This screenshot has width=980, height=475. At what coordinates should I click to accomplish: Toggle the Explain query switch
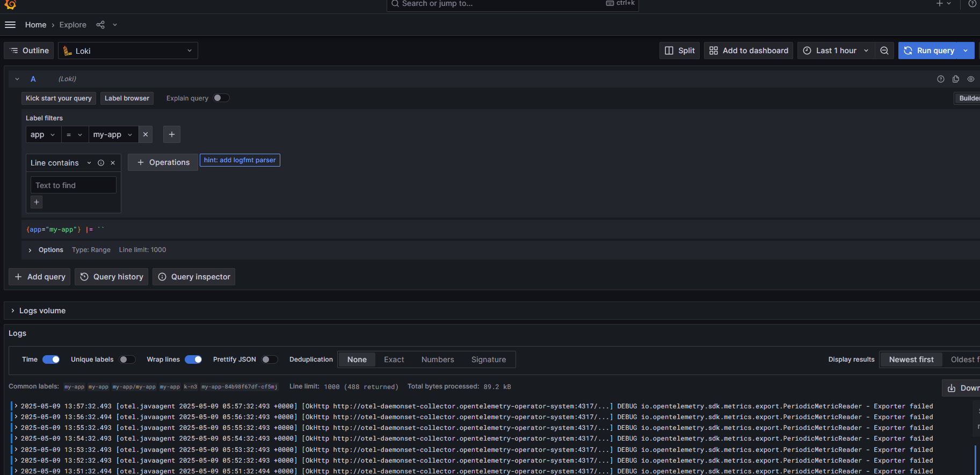pos(221,98)
